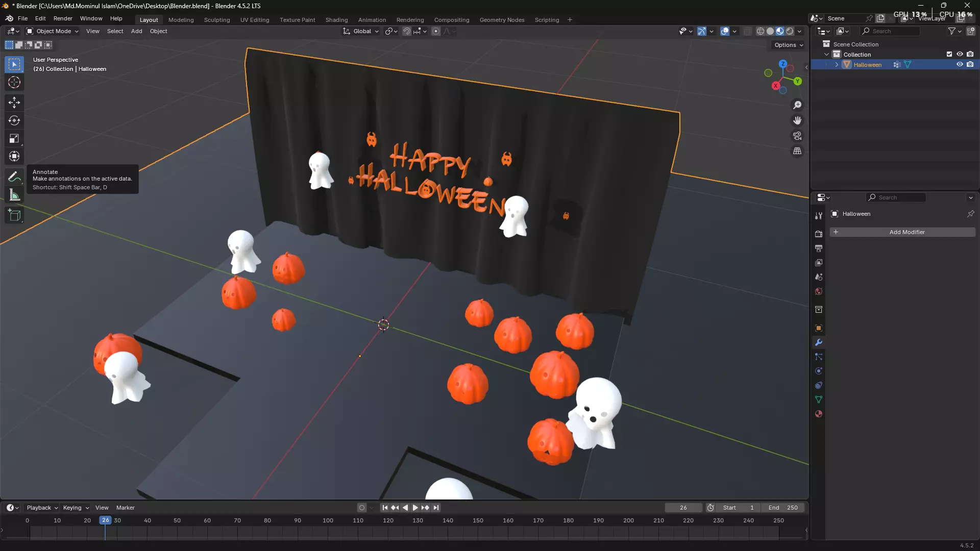Open the File menu

coord(22,18)
